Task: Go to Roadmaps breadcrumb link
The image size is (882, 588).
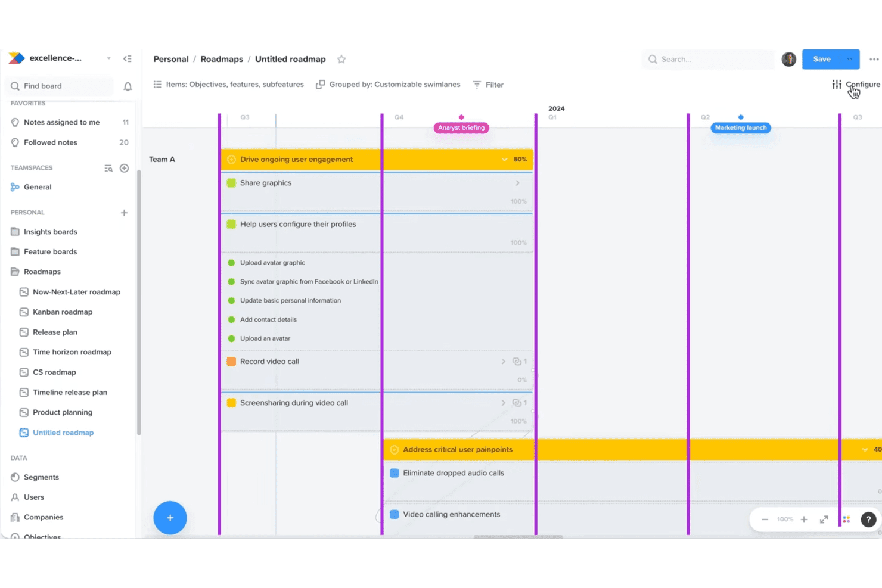Action: [222, 59]
